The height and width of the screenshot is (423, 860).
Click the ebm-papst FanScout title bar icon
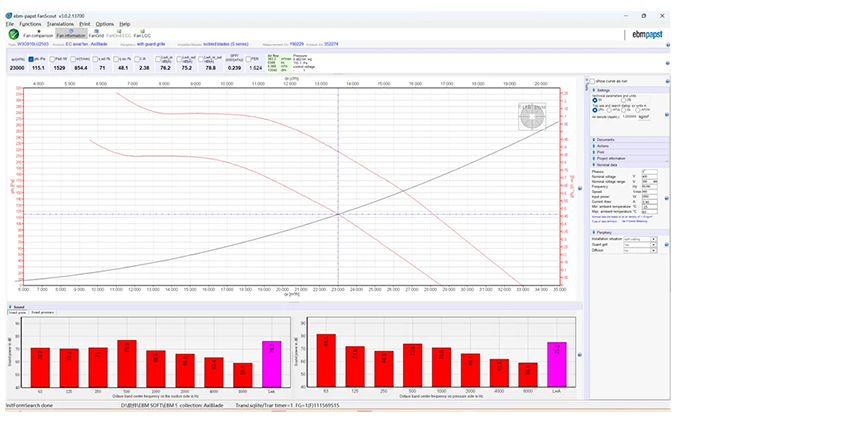click(x=8, y=16)
